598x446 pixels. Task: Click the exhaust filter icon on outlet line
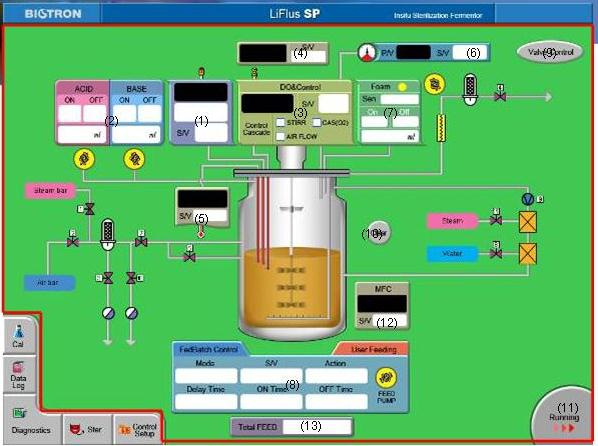tap(471, 89)
